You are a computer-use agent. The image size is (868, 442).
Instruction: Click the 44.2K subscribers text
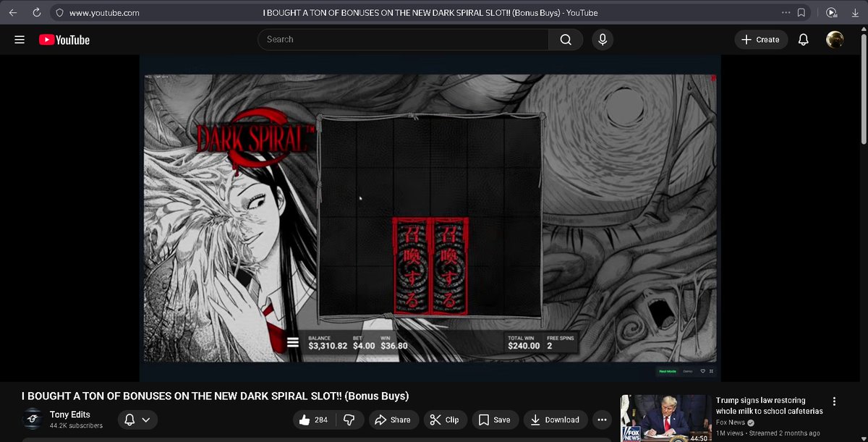(76, 425)
